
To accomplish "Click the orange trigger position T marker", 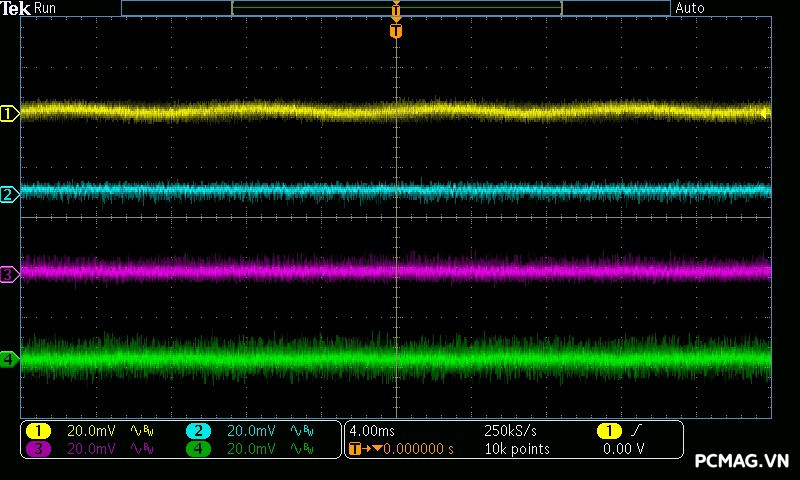I will [396, 31].
